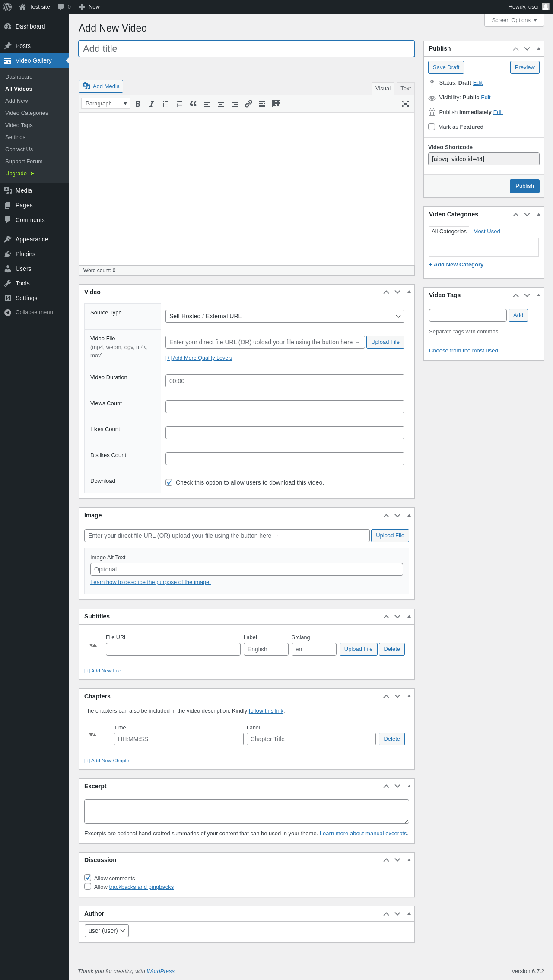The width and height of the screenshot is (553, 980).
Task: Click the Add More Quality Levels link
Action: point(199,358)
